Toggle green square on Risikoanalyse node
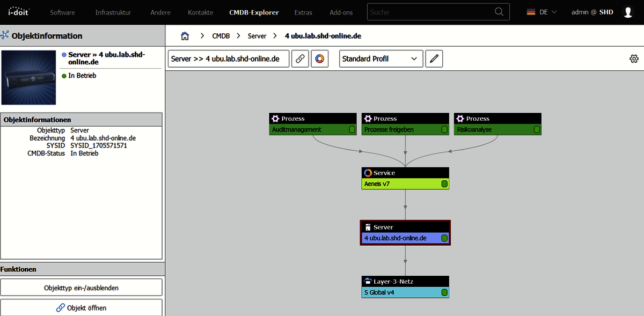 (537, 129)
